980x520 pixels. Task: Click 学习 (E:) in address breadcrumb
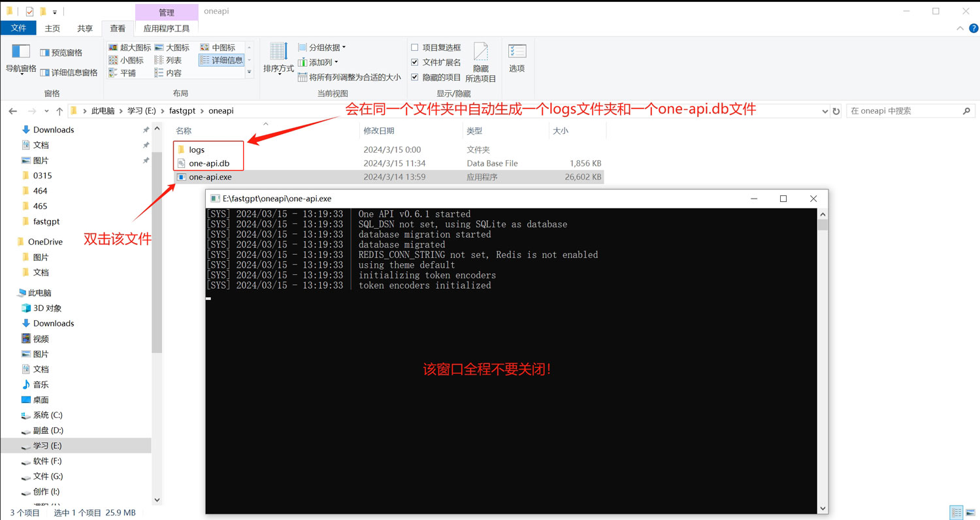click(141, 111)
